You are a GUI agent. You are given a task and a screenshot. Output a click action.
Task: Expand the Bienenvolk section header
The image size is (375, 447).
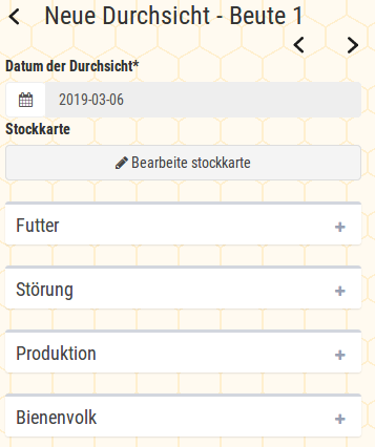point(183,416)
